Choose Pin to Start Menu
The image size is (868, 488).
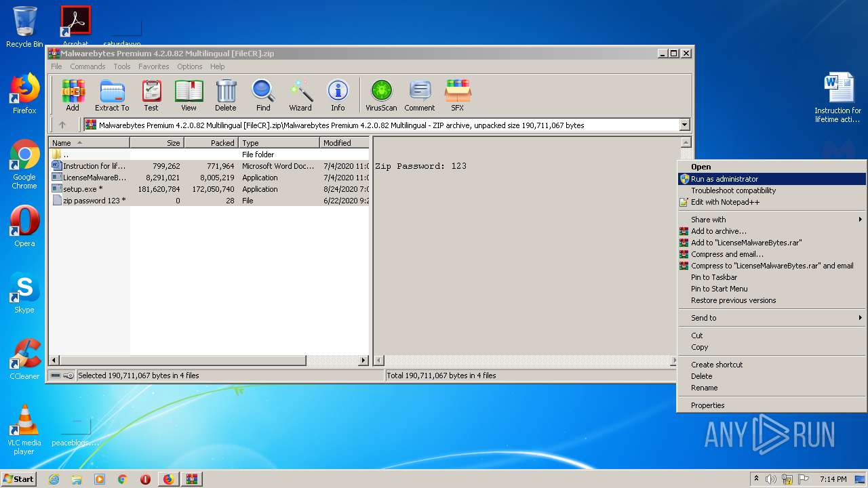pyautogui.click(x=772, y=289)
